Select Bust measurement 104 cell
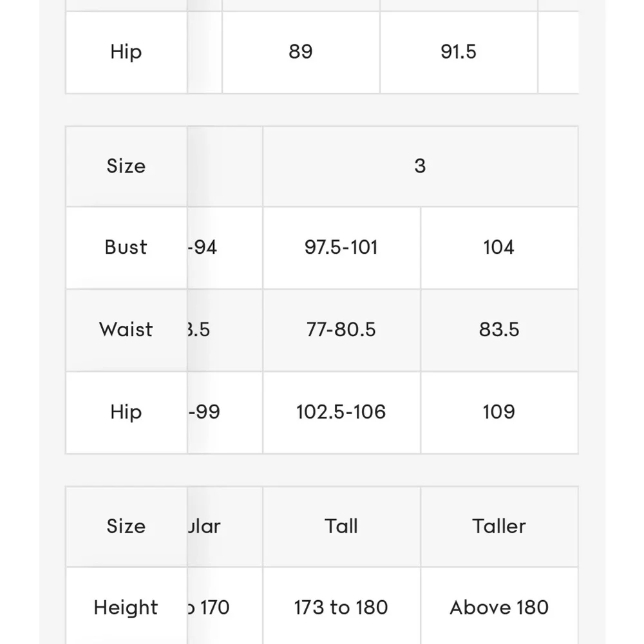This screenshot has width=644, height=644. tap(499, 248)
